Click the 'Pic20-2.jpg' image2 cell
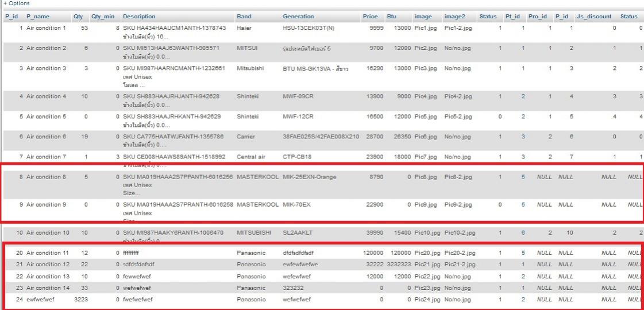This screenshot has height=310, width=644. (x=460, y=253)
